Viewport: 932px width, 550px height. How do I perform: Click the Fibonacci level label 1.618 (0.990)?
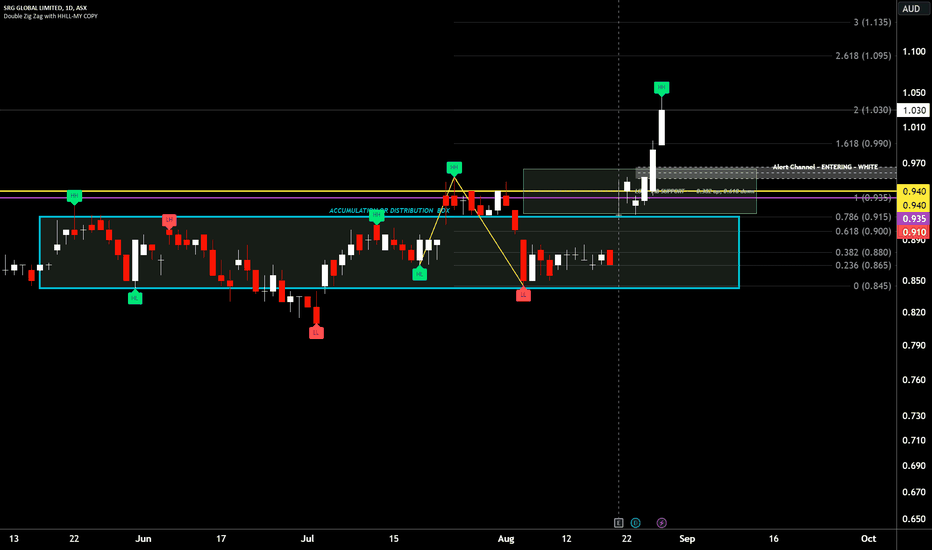pyautogui.click(x=863, y=143)
